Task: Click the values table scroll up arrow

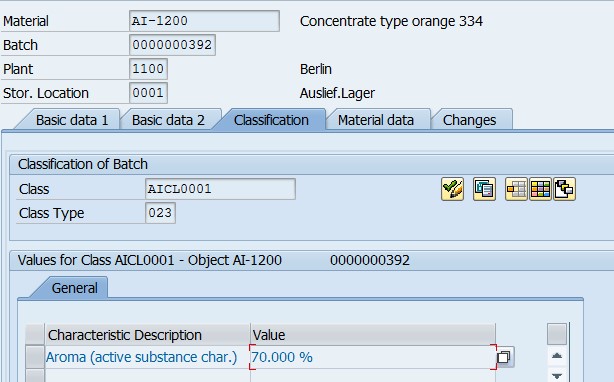Action: [x=557, y=356]
